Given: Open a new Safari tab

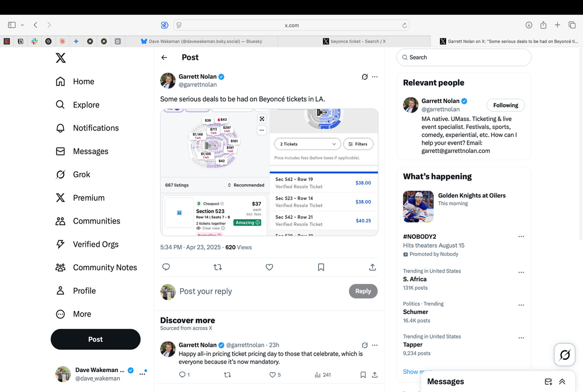Looking at the screenshot, I should coord(557,25).
